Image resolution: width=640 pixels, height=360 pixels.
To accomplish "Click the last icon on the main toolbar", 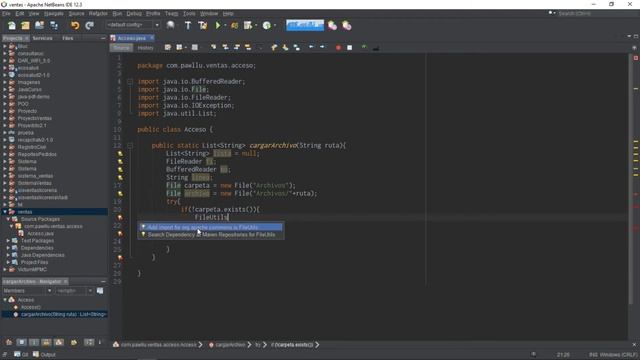I will [x=347, y=25].
